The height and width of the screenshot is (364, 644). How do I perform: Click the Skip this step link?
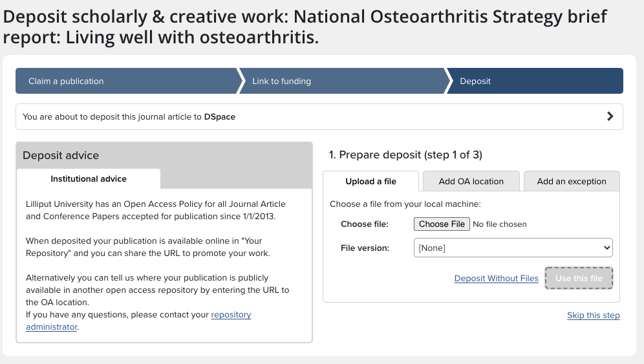coord(593,316)
